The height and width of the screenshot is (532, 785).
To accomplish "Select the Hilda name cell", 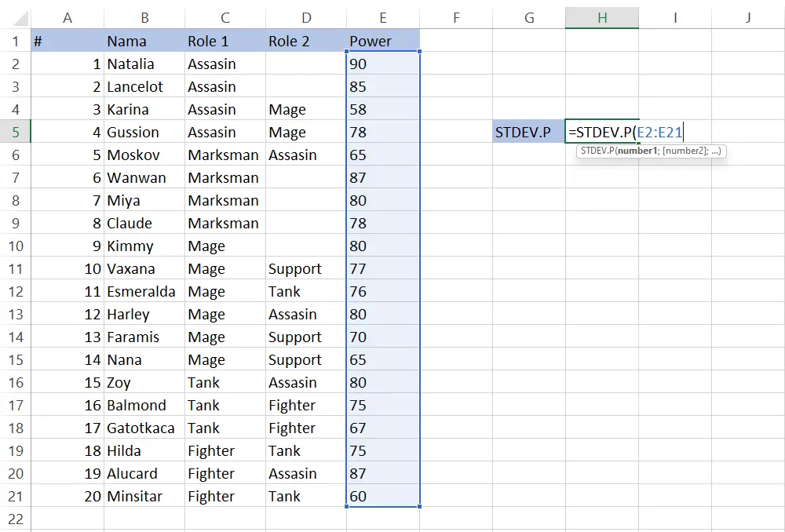I will [x=144, y=451].
